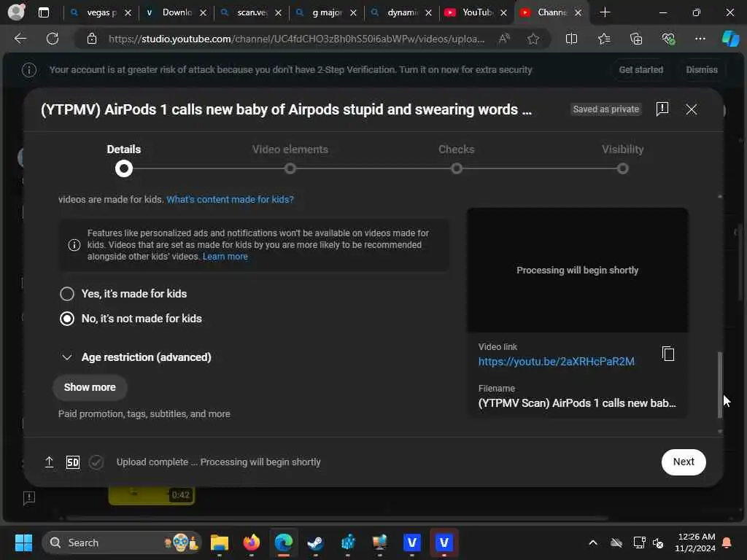This screenshot has height=560, width=747.
Task: Open Edge settings and more menu
Action: pyautogui.click(x=700, y=39)
